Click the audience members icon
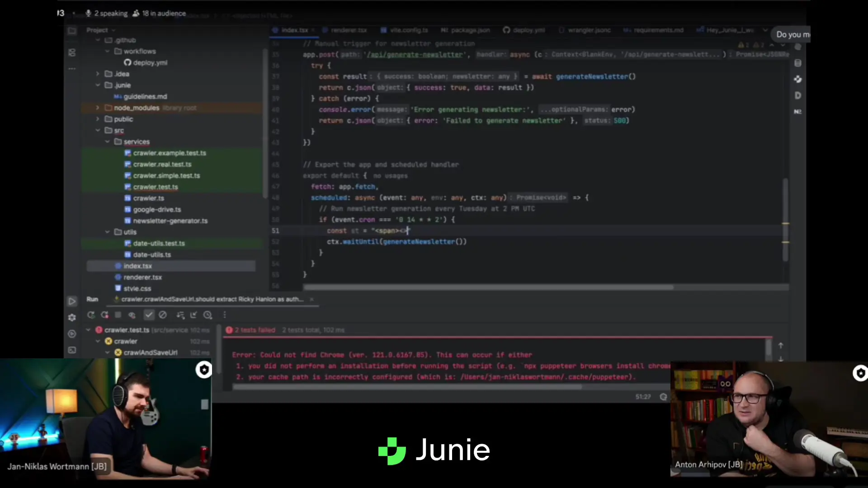 click(136, 14)
